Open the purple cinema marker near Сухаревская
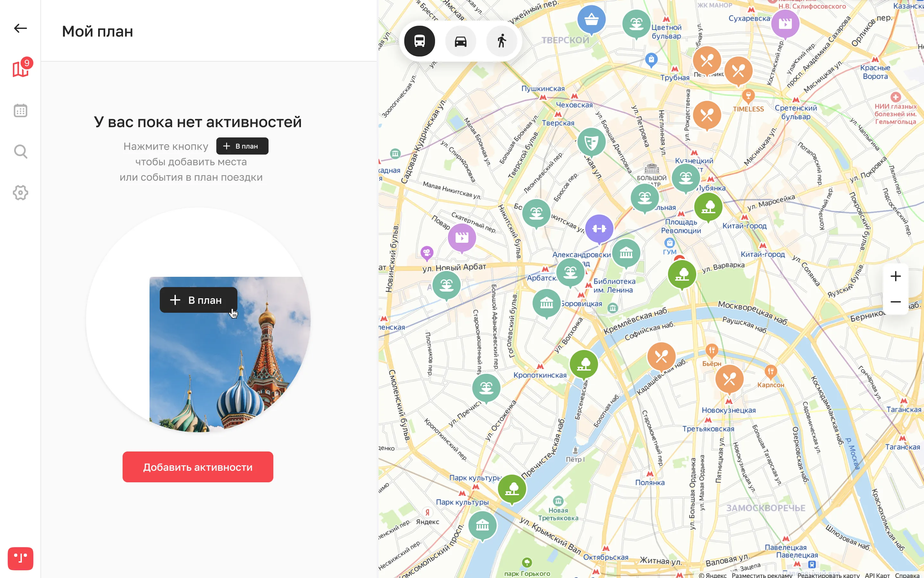The width and height of the screenshot is (924, 578). 785,25
